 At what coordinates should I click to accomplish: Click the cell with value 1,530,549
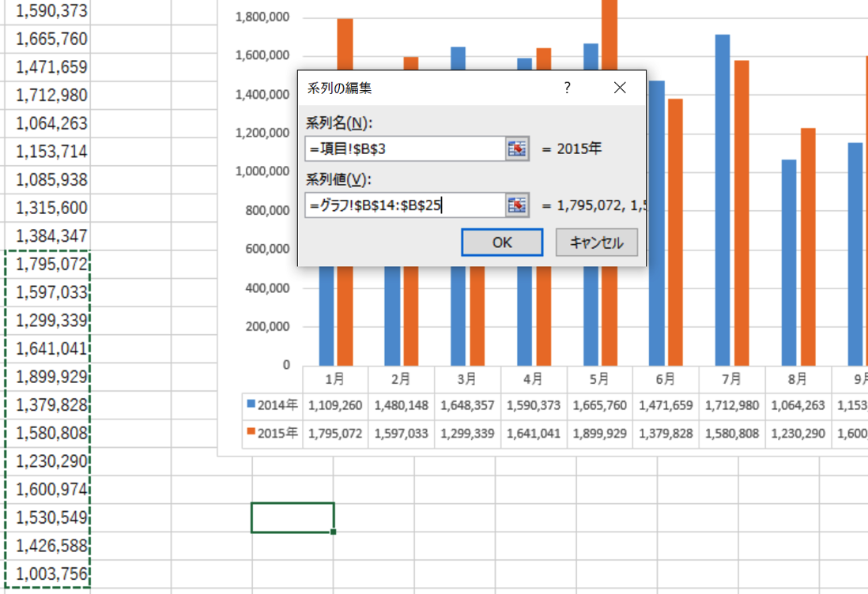[47, 517]
